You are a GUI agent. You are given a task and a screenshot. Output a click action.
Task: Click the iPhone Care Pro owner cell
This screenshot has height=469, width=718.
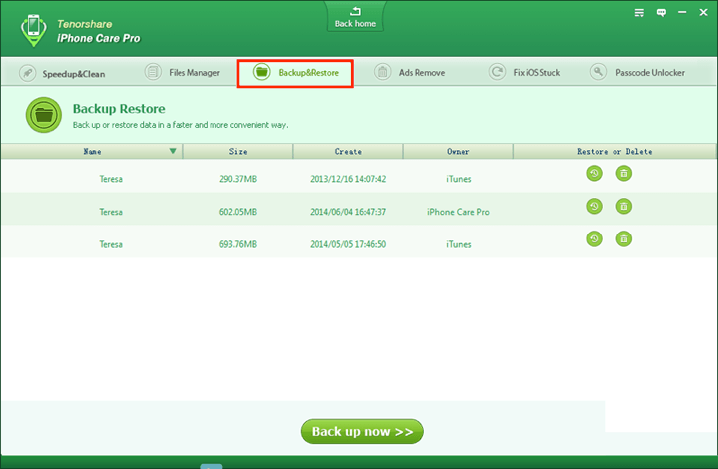(x=458, y=212)
